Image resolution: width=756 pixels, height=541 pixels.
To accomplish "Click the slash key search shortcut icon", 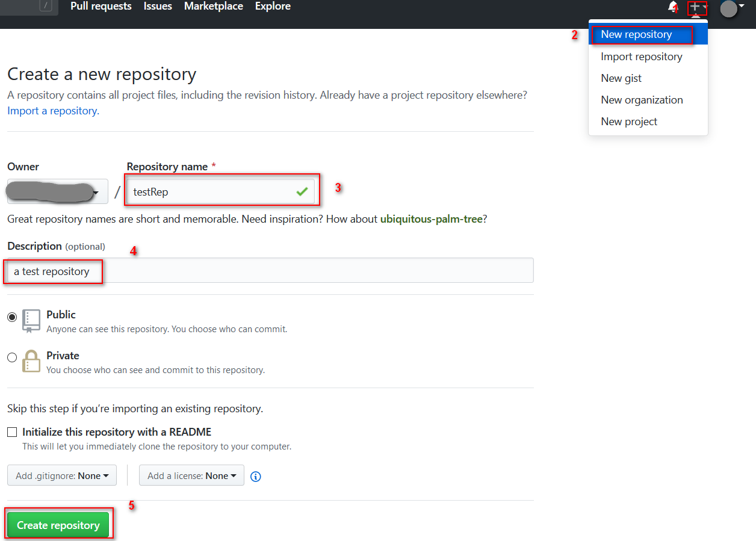I will (x=46, y=6).
